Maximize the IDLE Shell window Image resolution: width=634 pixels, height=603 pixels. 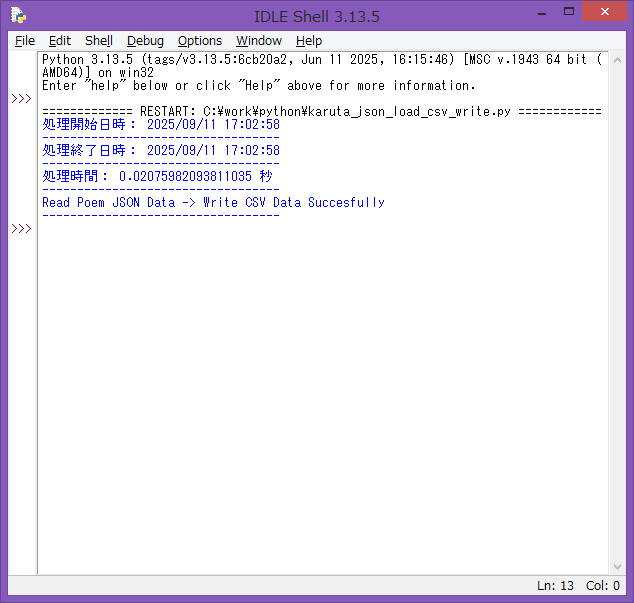(569, 12)
